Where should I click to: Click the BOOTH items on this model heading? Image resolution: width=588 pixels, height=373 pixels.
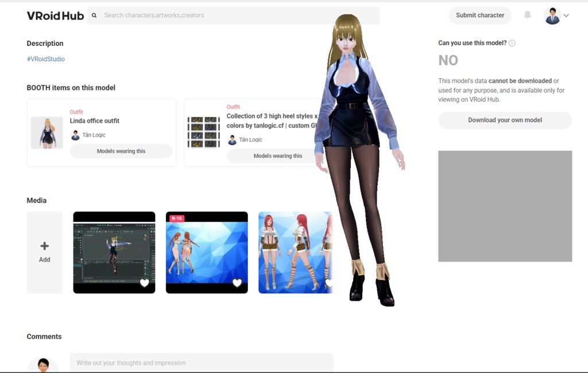[71, 88]
